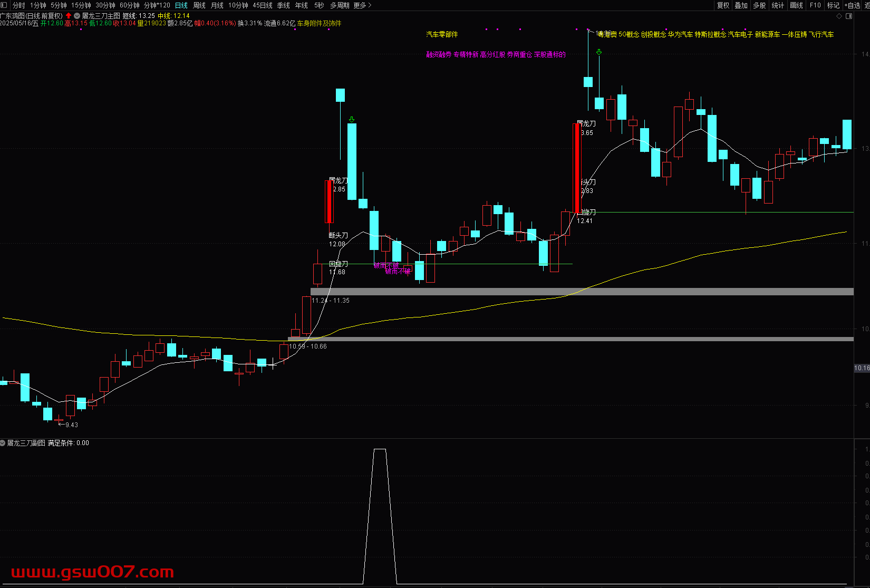The image size is (870, 588).
Task: Click 标记 to mark the stock
Action: (x=833, y=5)
